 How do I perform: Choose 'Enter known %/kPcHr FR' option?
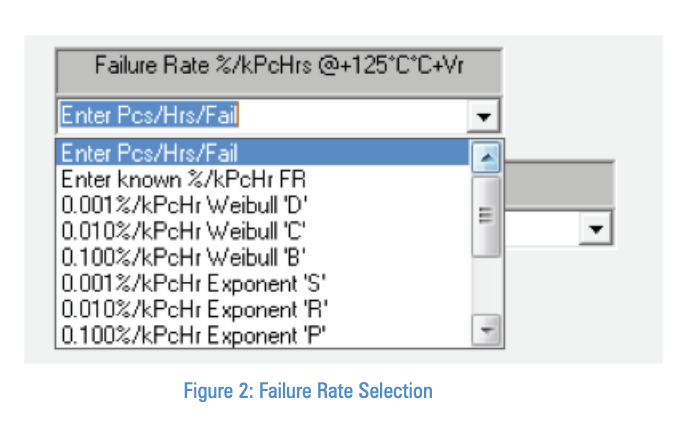[264, 179]
